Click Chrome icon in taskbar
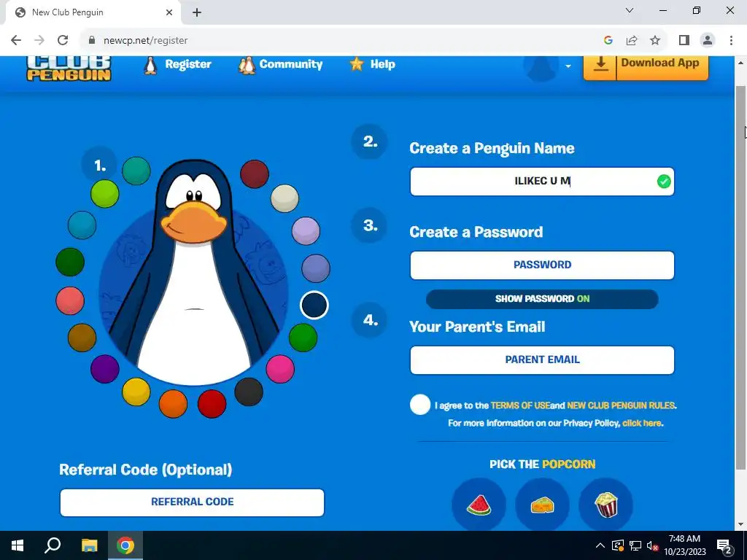This screenshot has width=747, height=560. [x=125, y=545]
